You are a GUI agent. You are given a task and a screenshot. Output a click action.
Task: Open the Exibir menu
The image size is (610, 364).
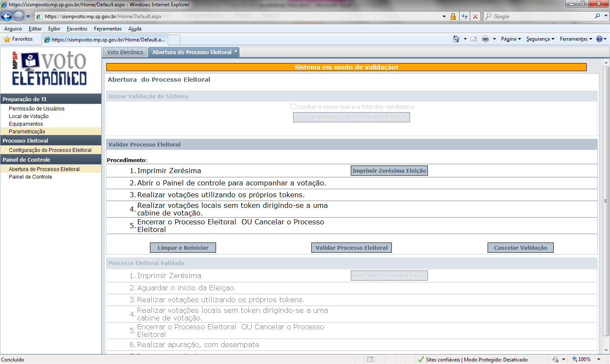pos(54,29)
